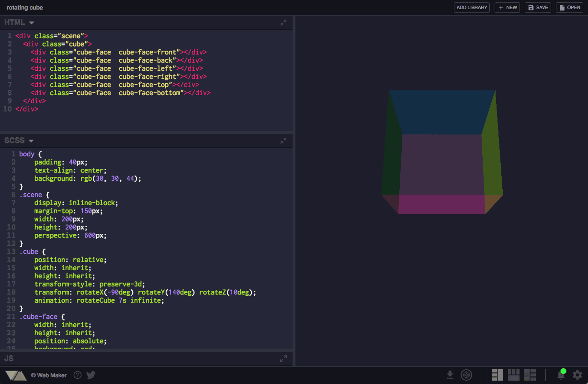This screenshot has height=384, width=588.
Task: Open the notifications bell icon
Action: tap(561, 375)
